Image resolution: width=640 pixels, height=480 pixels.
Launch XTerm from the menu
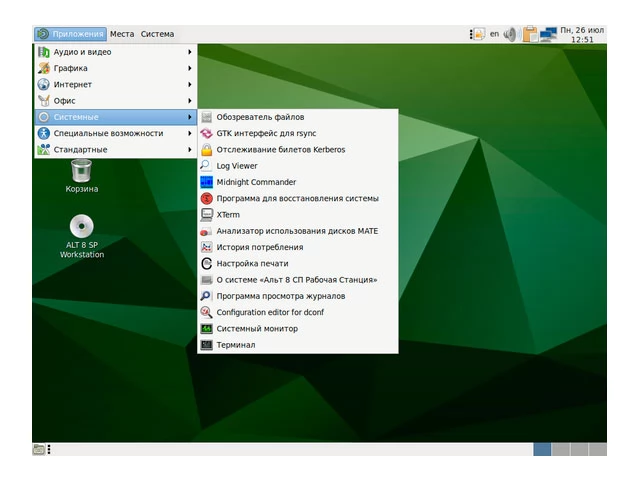point(228,214)
